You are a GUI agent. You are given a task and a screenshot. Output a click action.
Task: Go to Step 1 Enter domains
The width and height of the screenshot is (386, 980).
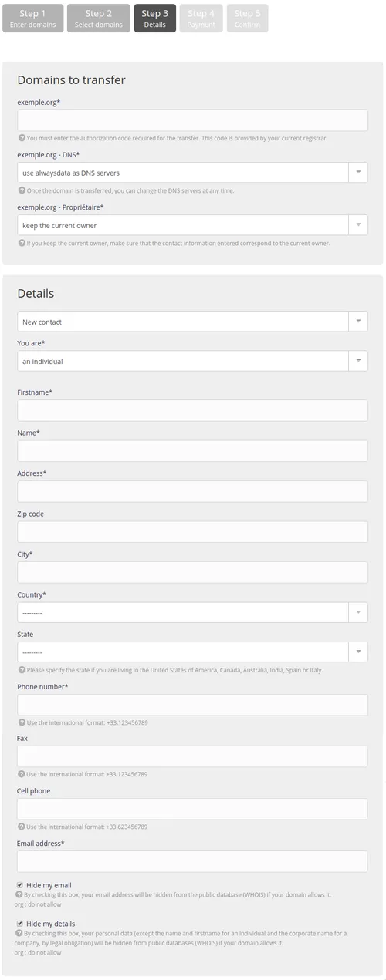[x=33, y=19]
